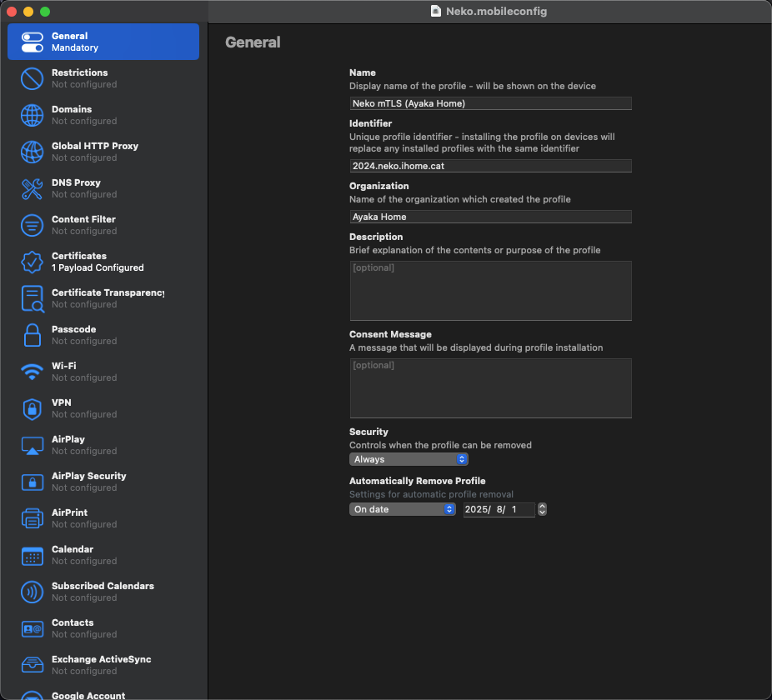Open the VPN shield icon

click(32, 408)
